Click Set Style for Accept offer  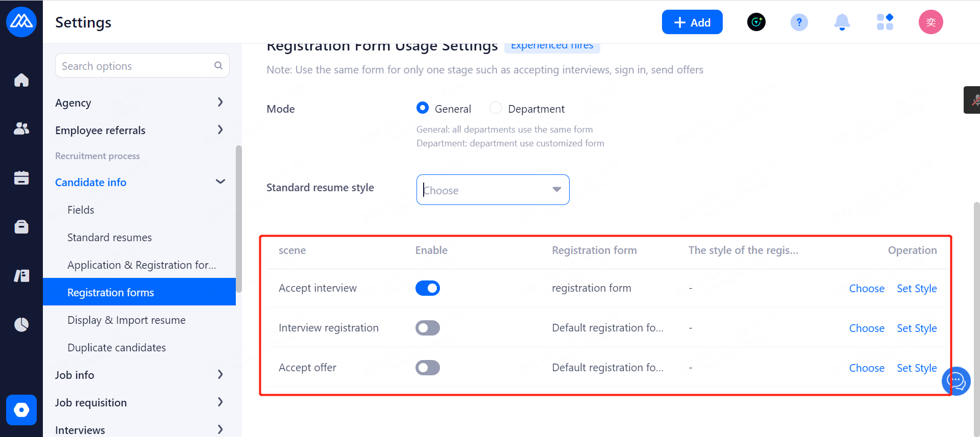(917, 368)
